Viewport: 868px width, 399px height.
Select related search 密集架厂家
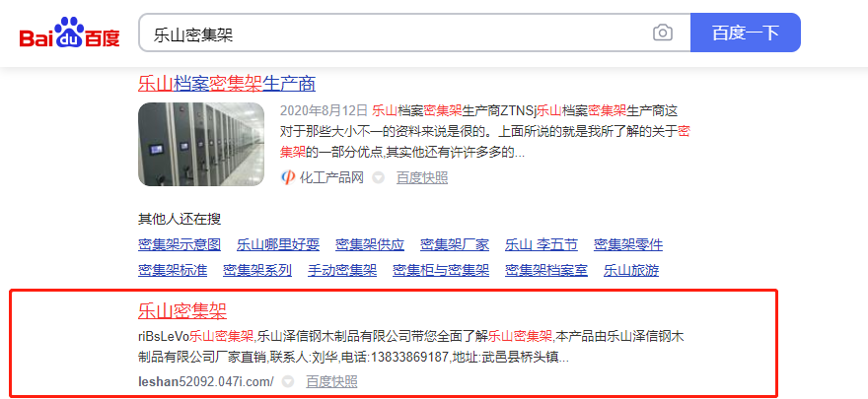click(x=455, y=244)
